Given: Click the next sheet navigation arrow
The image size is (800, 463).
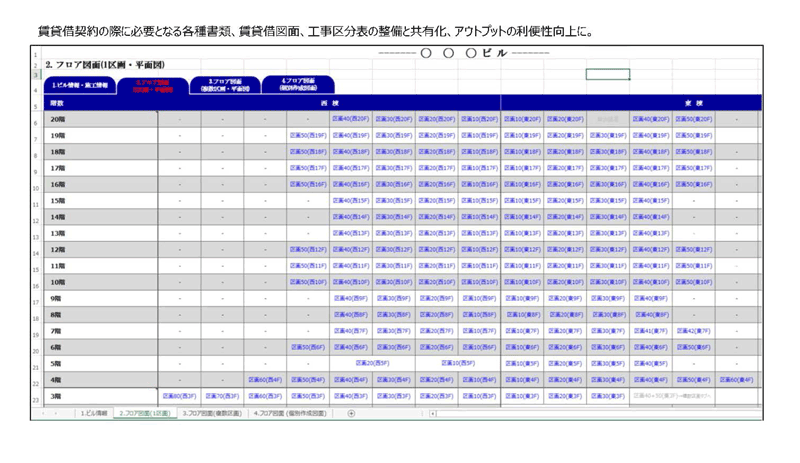Looking at the screenshot, I should [56, 413].
